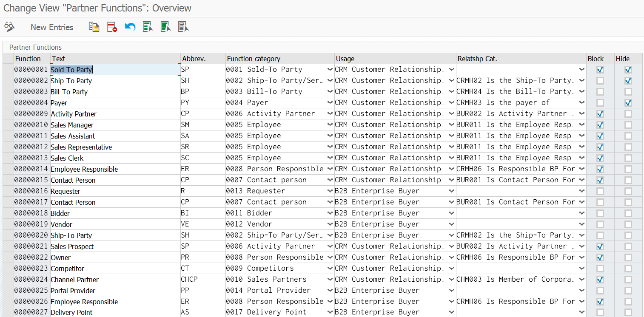Screen dimensions: 644x317
Task: Open Function category dropdown for Portal Provider
Action: [x=330, y=291]
